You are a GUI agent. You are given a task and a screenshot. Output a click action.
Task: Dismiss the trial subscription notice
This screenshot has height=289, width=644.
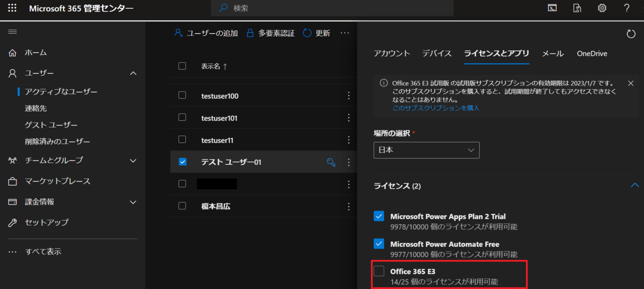[x=631, y=83]
